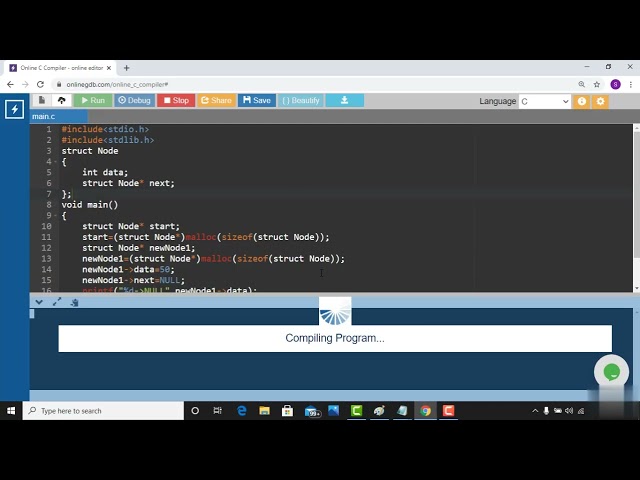Bookmark this page with star icon
This screenshot has width=640, height=480.
[597, 84]
